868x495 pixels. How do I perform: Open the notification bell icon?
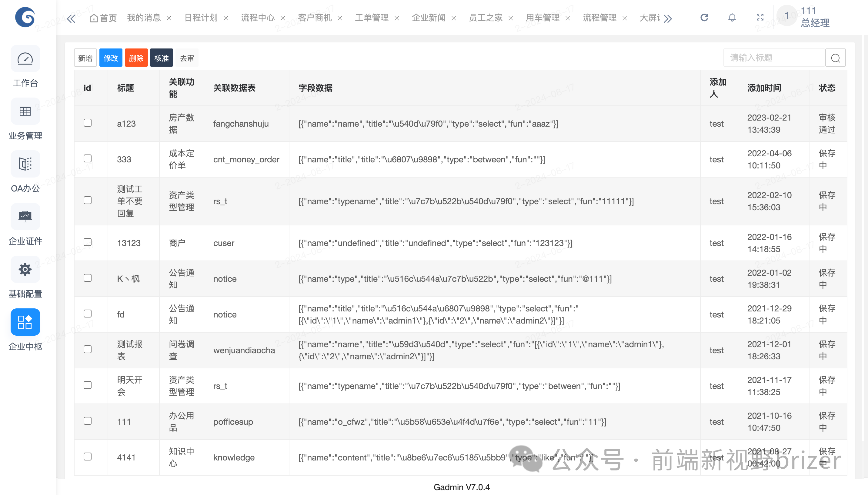732,17
